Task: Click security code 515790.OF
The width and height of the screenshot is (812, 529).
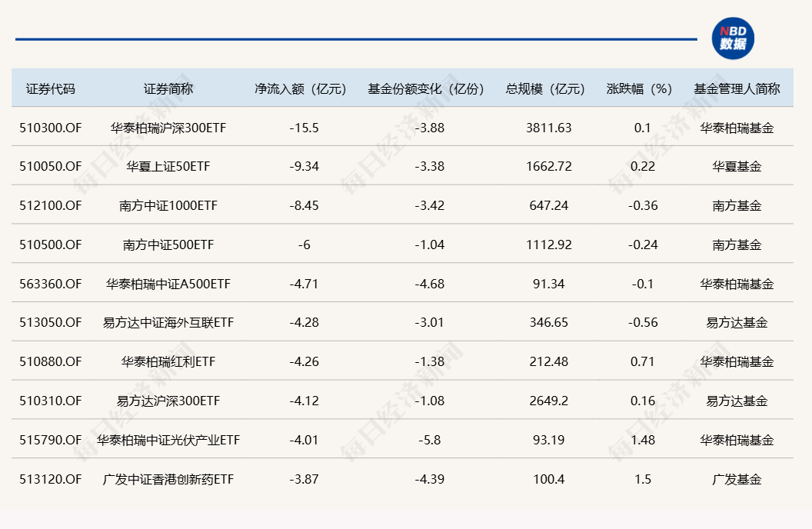Action: [x=51, y=440]
